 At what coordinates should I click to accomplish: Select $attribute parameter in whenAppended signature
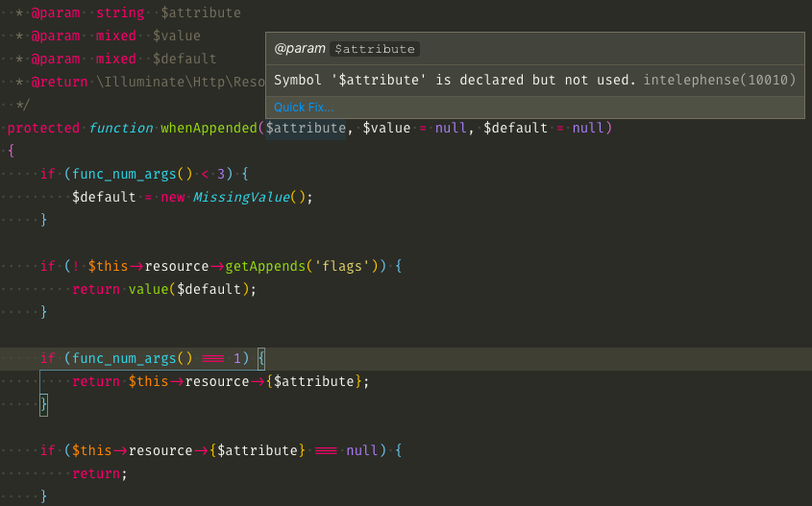306,128
